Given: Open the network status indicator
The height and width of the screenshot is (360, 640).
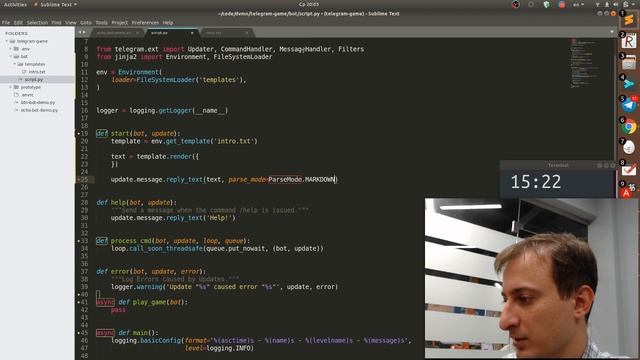Looking at the screenshot, I should pyautogui.click(x=598, y=4).
